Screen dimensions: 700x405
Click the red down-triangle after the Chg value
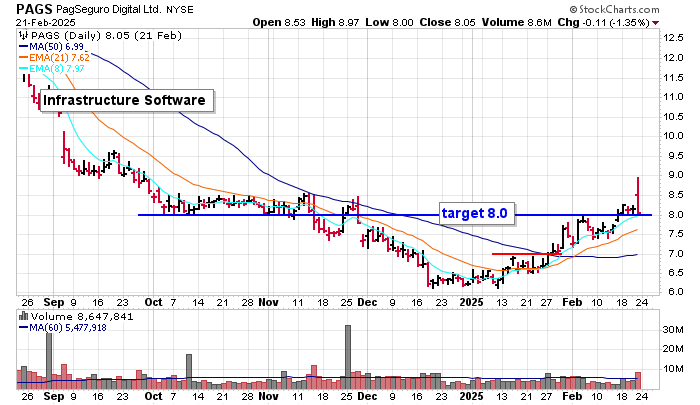point(655,23)
